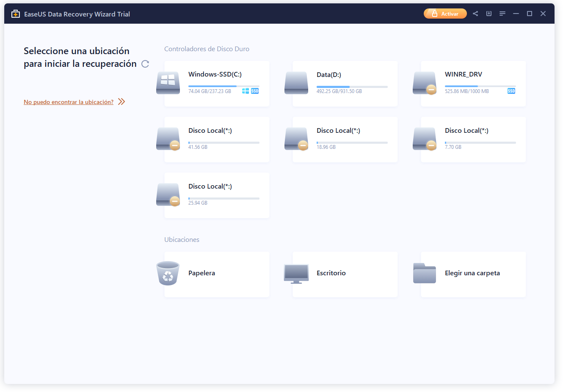
Task: Click the 'Controladores de Disco Duro' heading
Action: 207,49
